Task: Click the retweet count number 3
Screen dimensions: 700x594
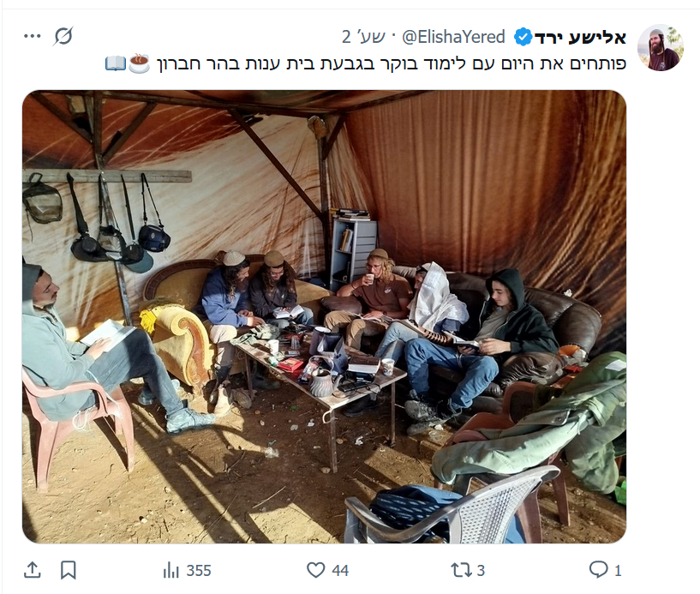Action: (x=481, y=570)
